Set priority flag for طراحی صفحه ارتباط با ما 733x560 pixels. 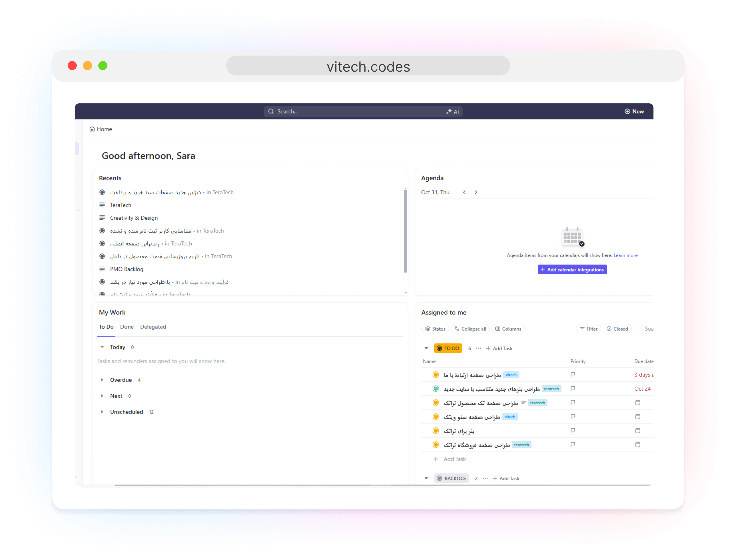573,375
